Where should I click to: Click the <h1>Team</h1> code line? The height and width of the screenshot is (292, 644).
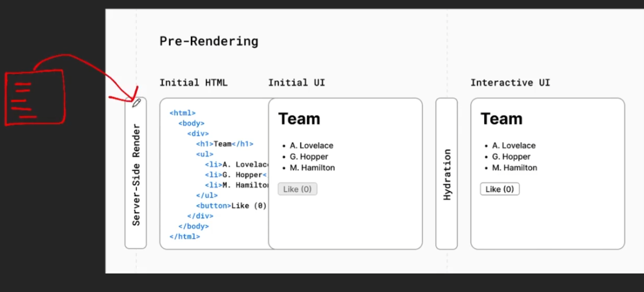pos(225,144)
